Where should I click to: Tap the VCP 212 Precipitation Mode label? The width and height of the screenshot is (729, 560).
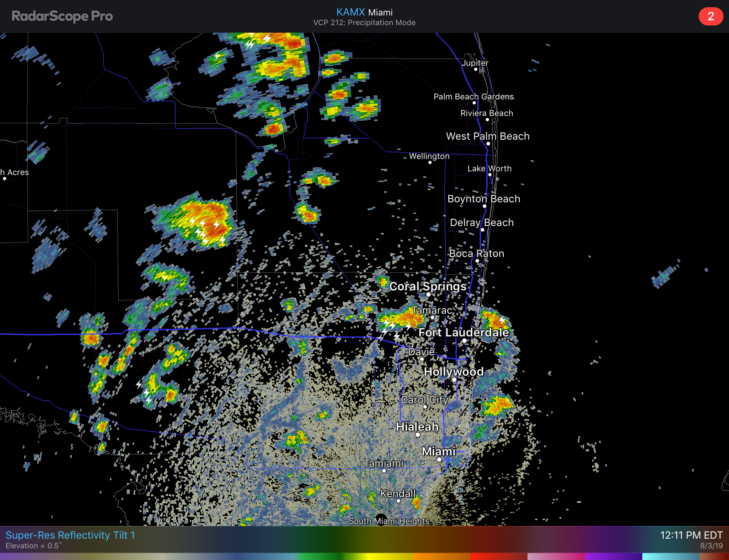tap(364, 23)
